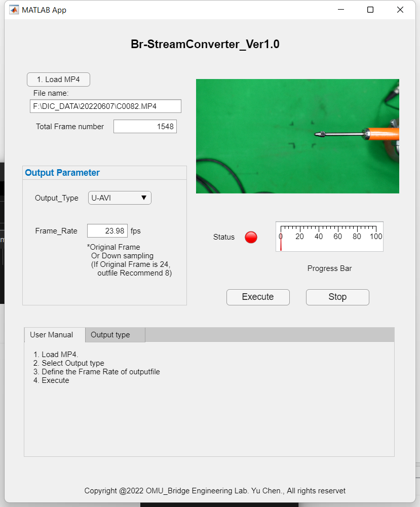Switch to the Output type tab
Image resolution: width=420 pixels, height=507 pixels.
[x=110, y=335]
